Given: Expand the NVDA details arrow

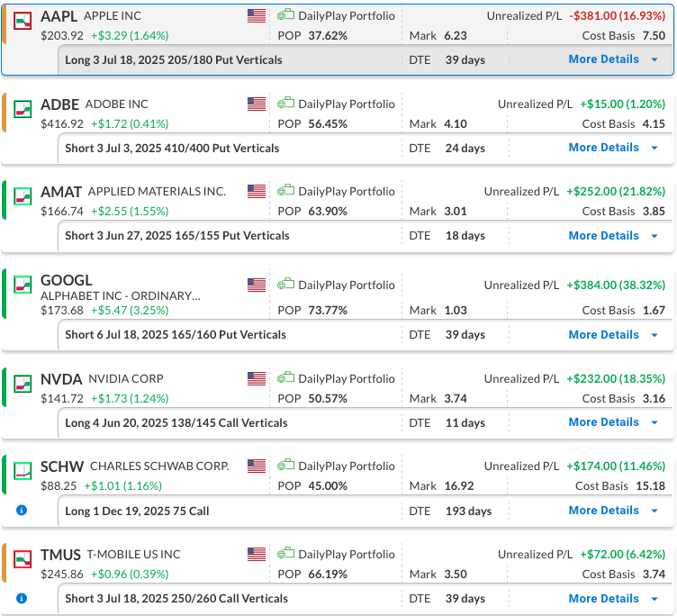Looking at the screenshot, I should click(x=654, y=422).
